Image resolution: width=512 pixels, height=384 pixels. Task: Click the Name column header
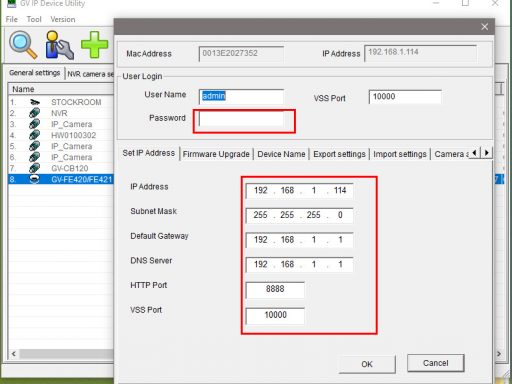[x=61, y=89]
